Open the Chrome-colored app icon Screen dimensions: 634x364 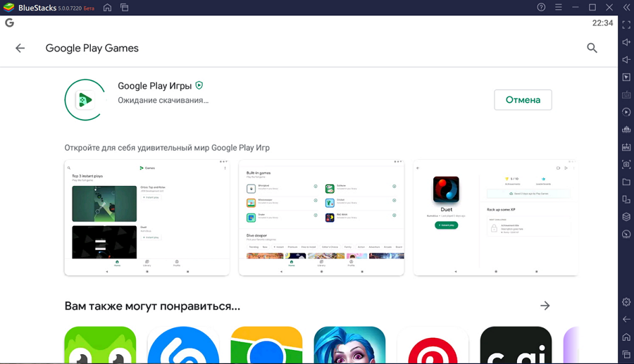pyautogui.click(x=266, y=345)
